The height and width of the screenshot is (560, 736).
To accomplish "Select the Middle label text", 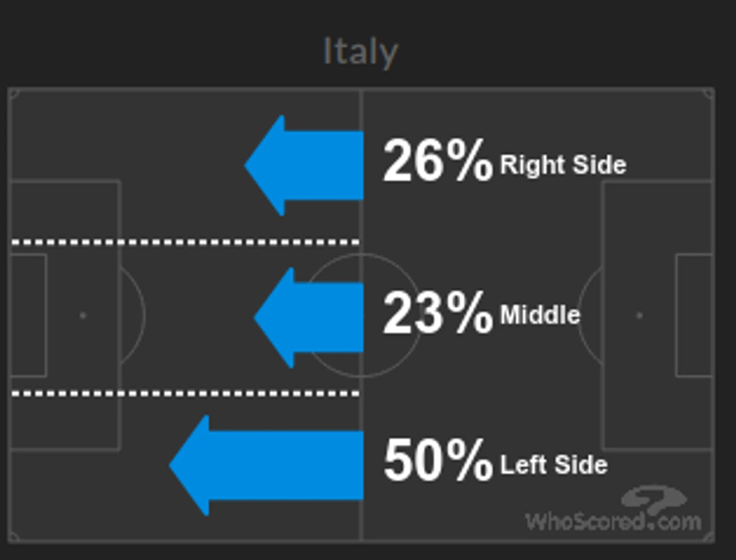I will 540,315.
